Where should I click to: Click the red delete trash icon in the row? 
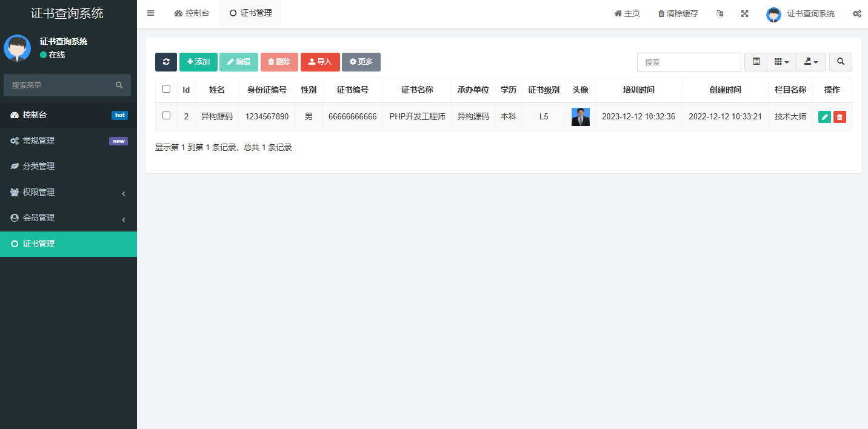[x=839, y=116]
